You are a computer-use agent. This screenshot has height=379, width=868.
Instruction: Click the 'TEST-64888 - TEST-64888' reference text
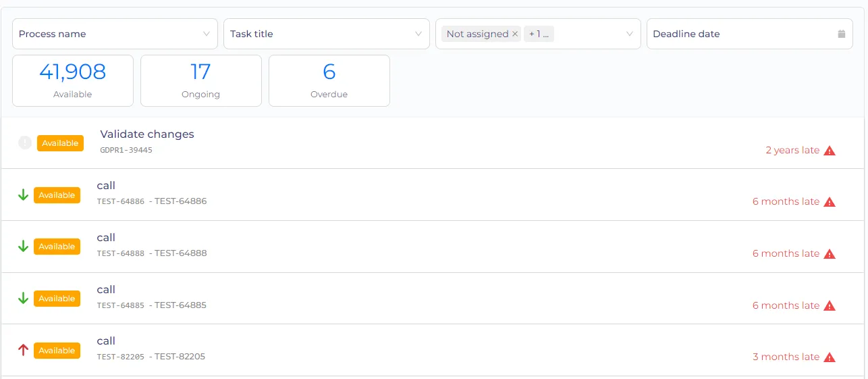152,253
